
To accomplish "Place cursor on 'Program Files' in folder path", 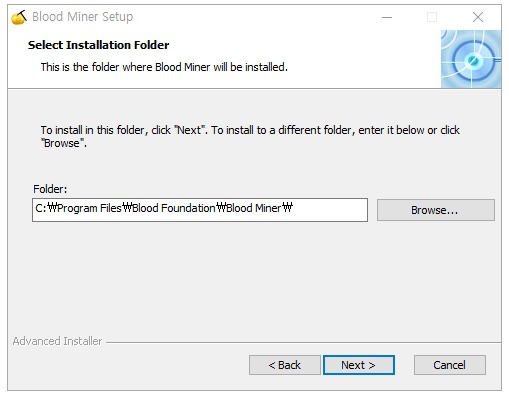I will coord(89,208).
